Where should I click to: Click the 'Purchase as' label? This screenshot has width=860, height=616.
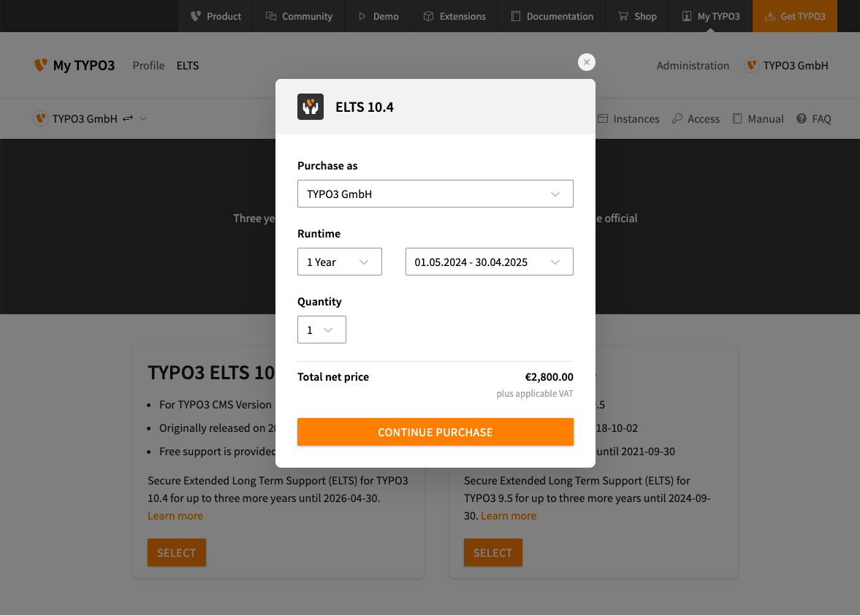[327, 166]
